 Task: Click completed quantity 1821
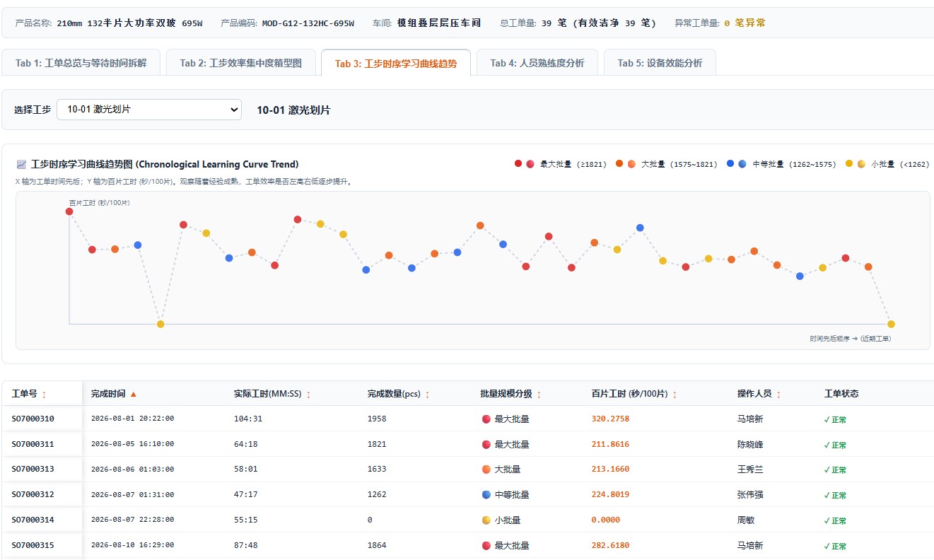click(377, 445)
